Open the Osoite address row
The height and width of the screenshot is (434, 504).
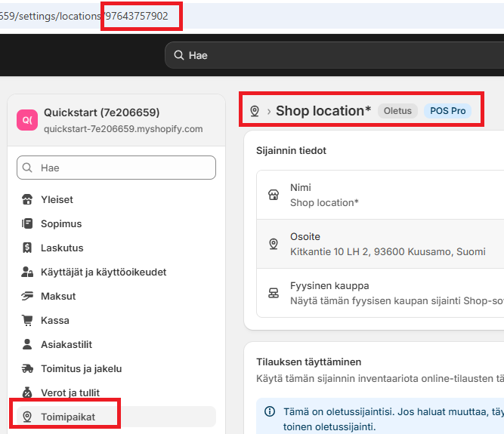378,244
